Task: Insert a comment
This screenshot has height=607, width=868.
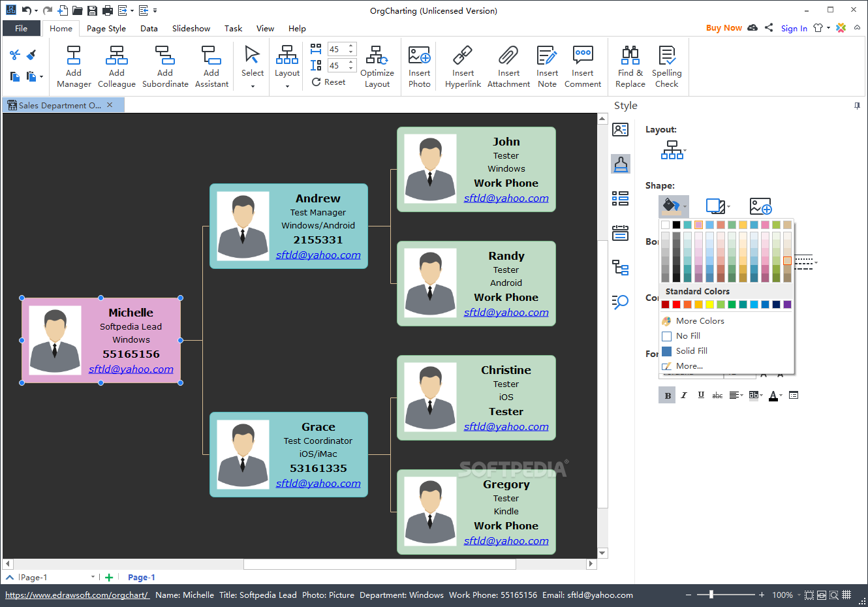Action: (x=583, y=67)
